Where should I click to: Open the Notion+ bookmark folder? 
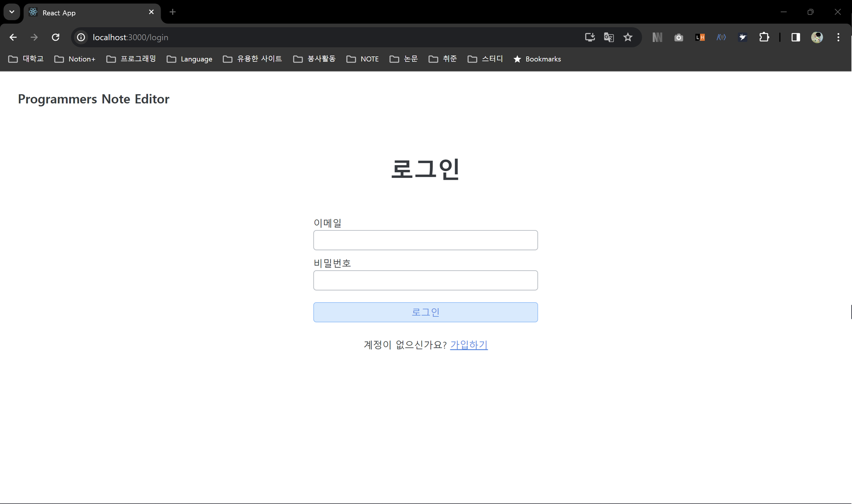(x=75, y=59)
